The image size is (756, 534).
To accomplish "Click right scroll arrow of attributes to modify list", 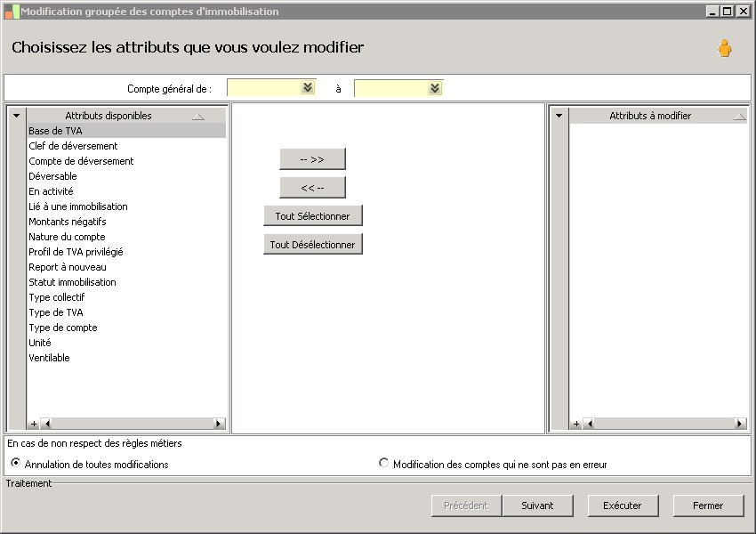I will pyautogui.click(x=740, y=424).
